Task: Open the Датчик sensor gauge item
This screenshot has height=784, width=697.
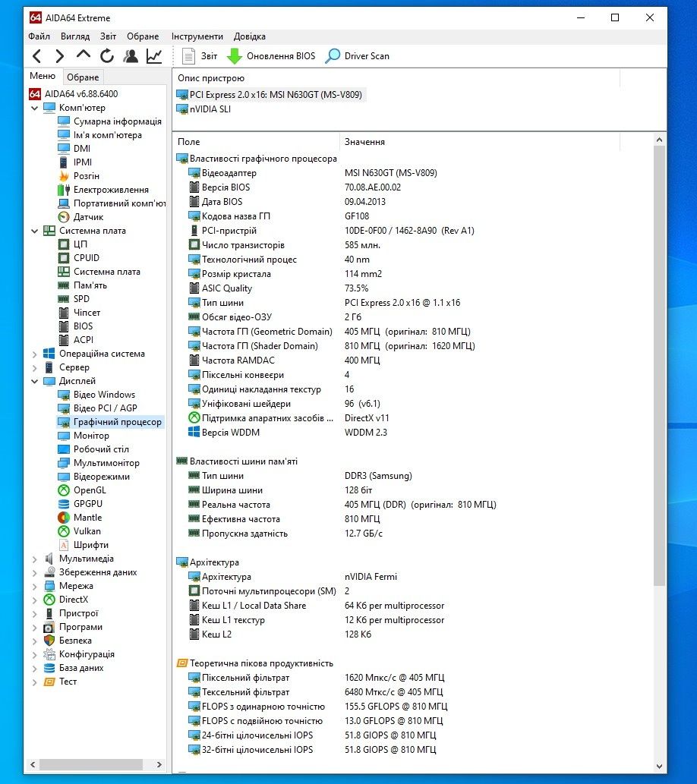Action: pyautogui.click(x=80, y=217)
